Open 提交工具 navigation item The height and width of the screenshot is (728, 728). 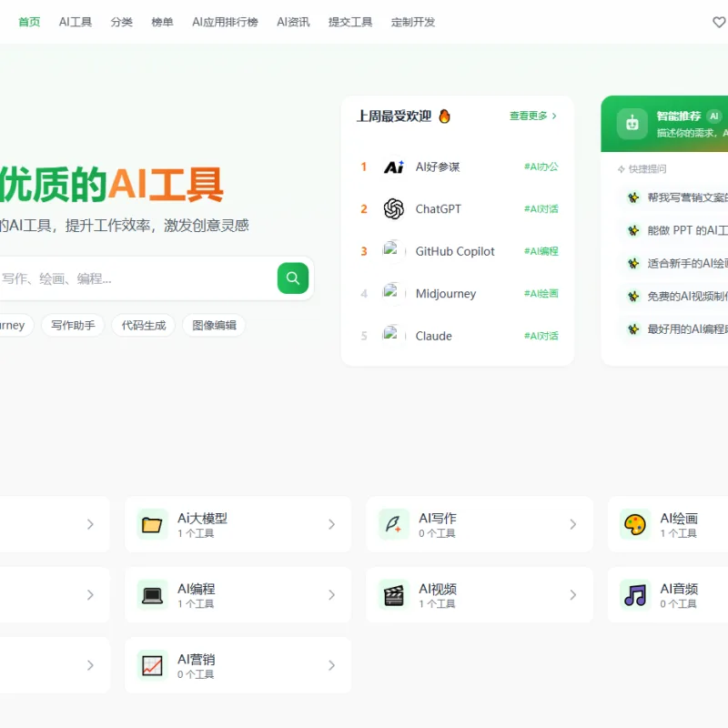point(350,22)
